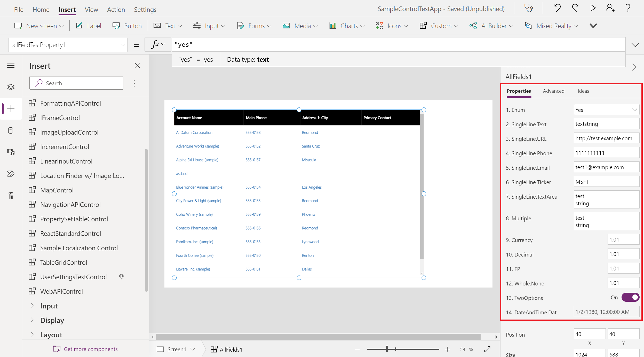The width and height of the screenshot is (644, 357).
Task: Redo the last change
Action: [x=575, y=8]
